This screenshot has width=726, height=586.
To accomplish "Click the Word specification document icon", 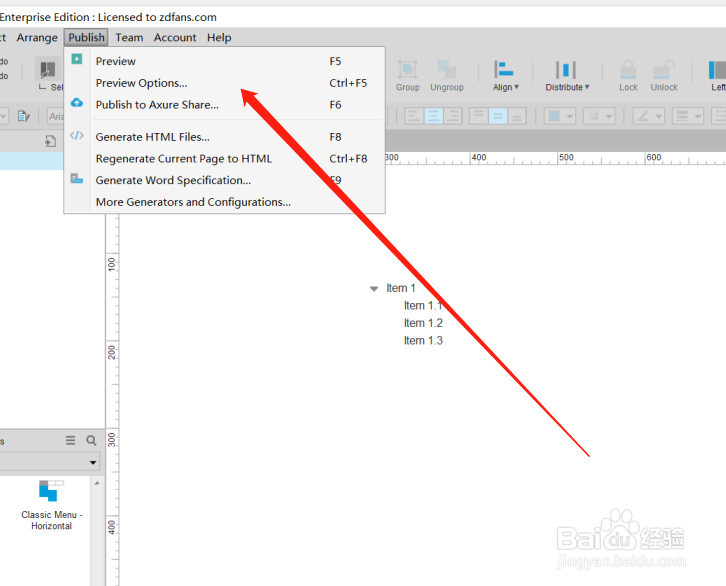I will [x=77, y=178].
